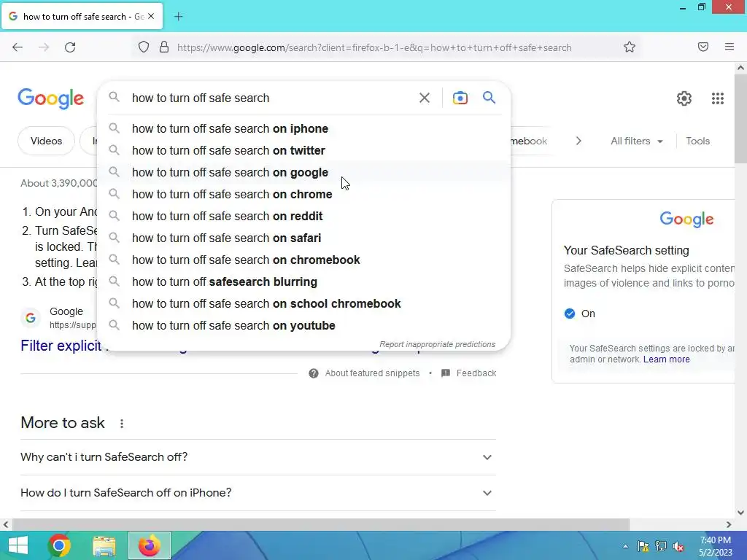Launch Chrome from the taskbar
This screenshot has width=747, height=560.
coord(59,545)
